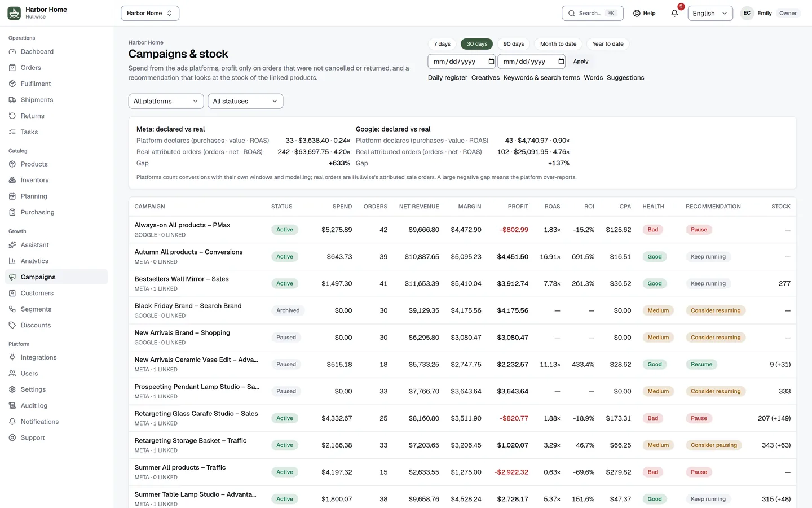Viewport: 812px width, 508px height.
Task: Switch to the Creatives tab
Action: pyautogui.click(x=486, y=78)
